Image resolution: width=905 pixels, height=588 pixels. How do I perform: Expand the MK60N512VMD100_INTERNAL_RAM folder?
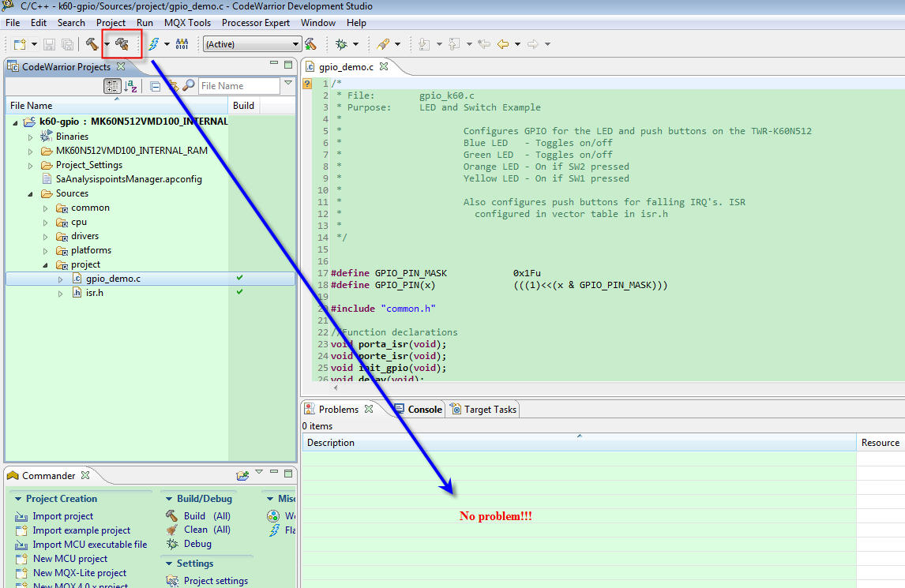pyautogui.click(x=31, y=152)
